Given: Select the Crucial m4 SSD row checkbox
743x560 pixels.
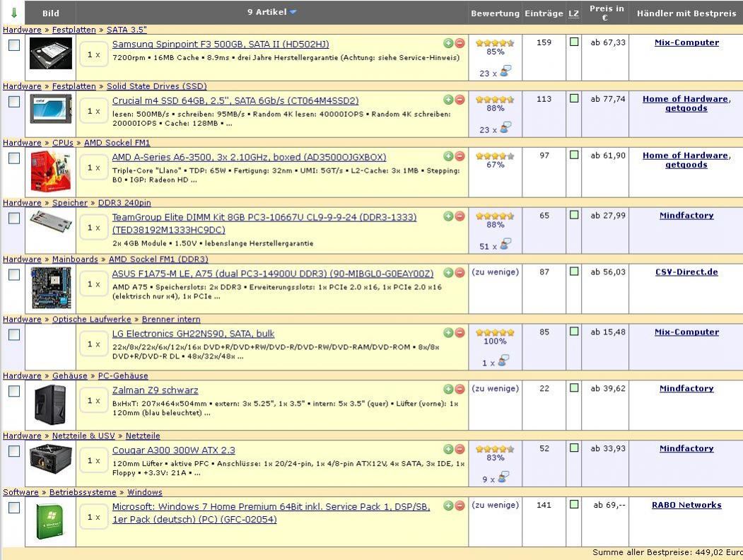Looking at the screenshot, I should (x=14, y=102).
